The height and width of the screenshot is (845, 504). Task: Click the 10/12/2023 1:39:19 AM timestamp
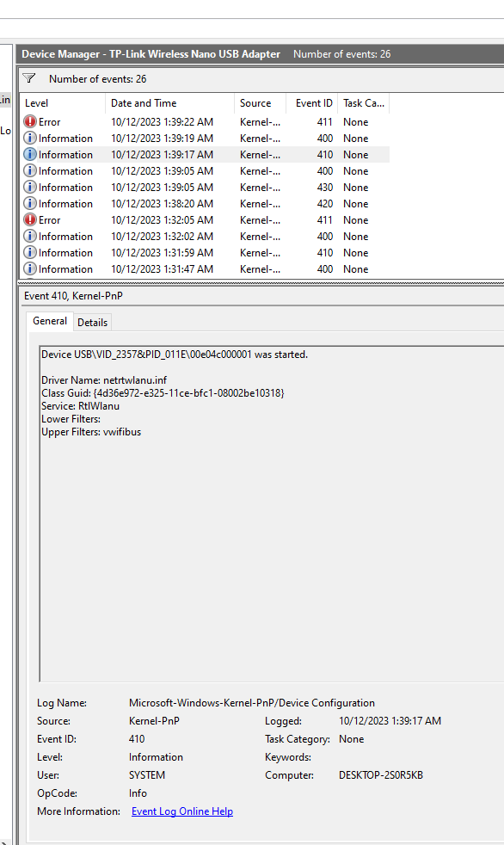coord(162,138)
